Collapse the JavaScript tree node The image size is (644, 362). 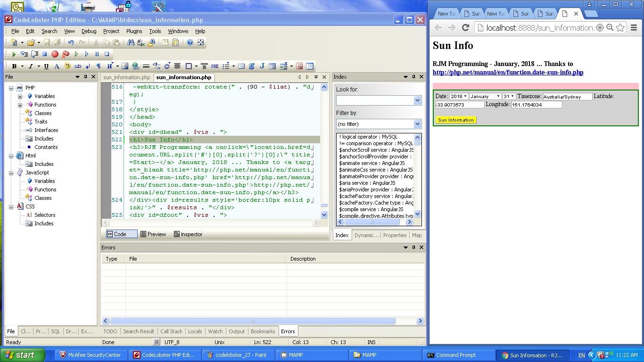(11, 173)
